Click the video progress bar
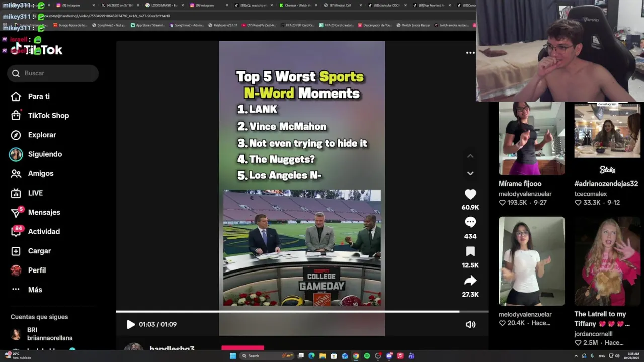Viewport: 644px width, 362px height. click(302, 312)
